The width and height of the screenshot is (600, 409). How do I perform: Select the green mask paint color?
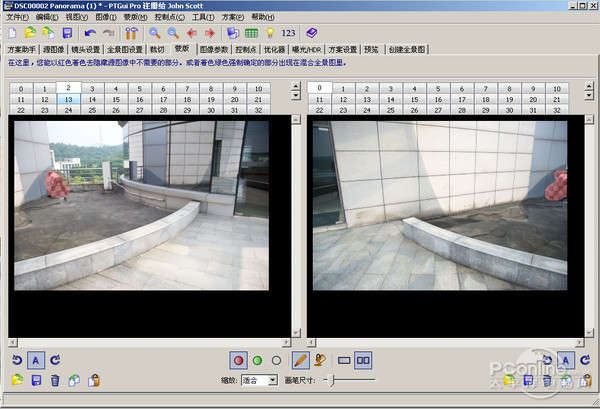click(x=257, y=360)
